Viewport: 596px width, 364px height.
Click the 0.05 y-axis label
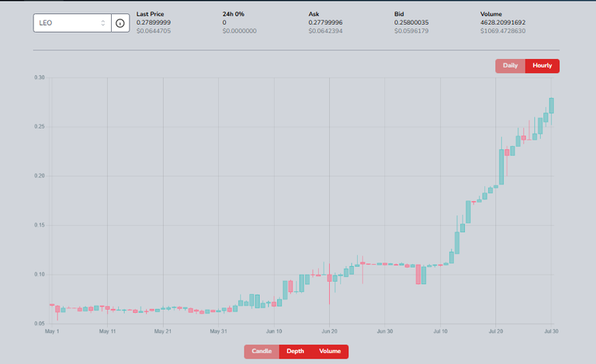(40, 324)
